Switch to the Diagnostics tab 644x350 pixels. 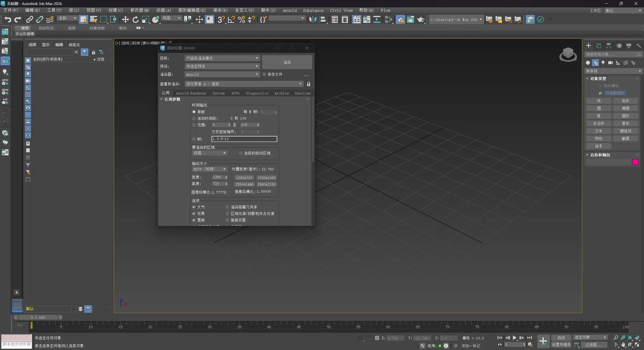coord(257,93)
